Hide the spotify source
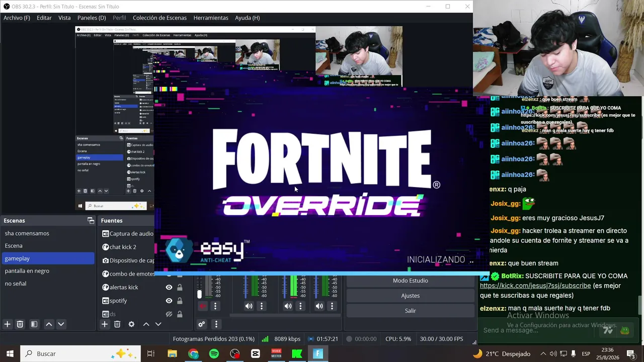The width and height of the screenshot is (644, 362). coord(169,301)
